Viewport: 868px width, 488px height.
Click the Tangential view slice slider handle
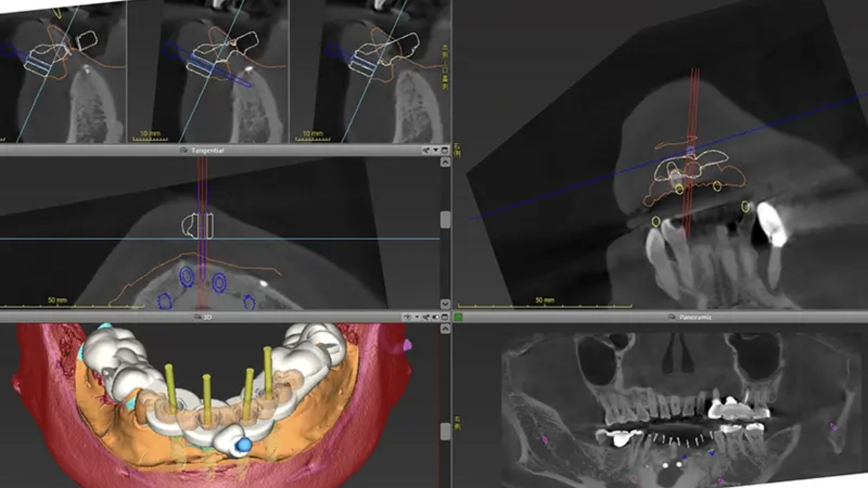(x=445, y=220)
